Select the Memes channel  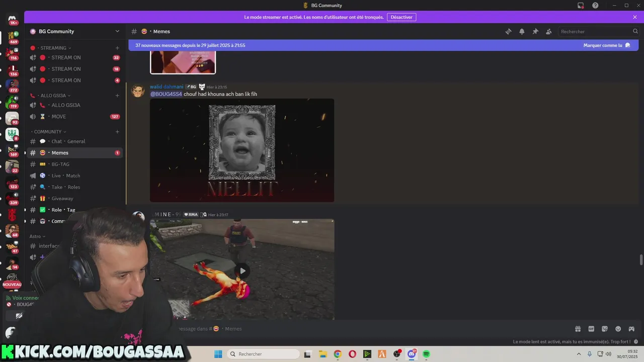[74, 153]
